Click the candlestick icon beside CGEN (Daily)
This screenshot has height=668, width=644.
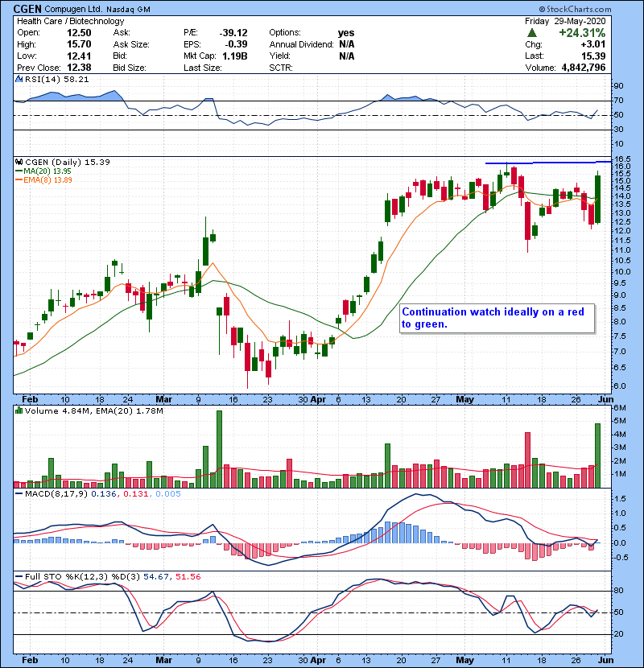point(18,162)
